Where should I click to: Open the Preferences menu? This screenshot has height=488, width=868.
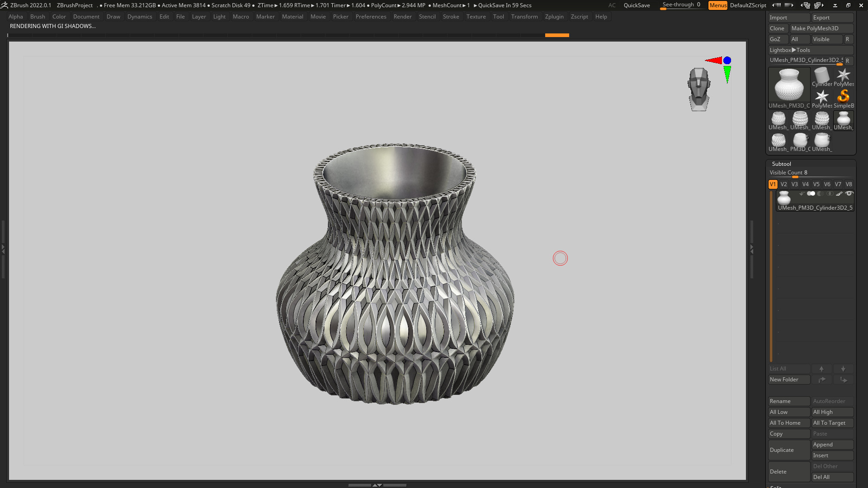tap(371, 17)
